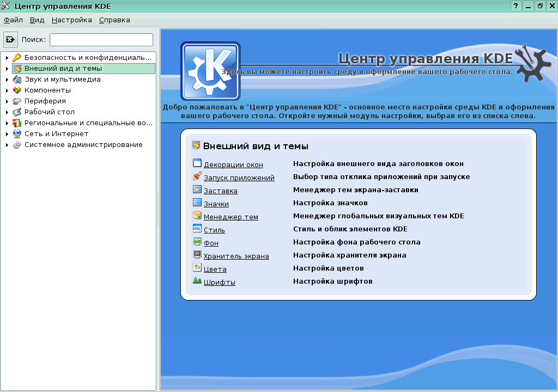Select the monitor icon next to Фон
558x392 pixels.
tap(196, 241)
